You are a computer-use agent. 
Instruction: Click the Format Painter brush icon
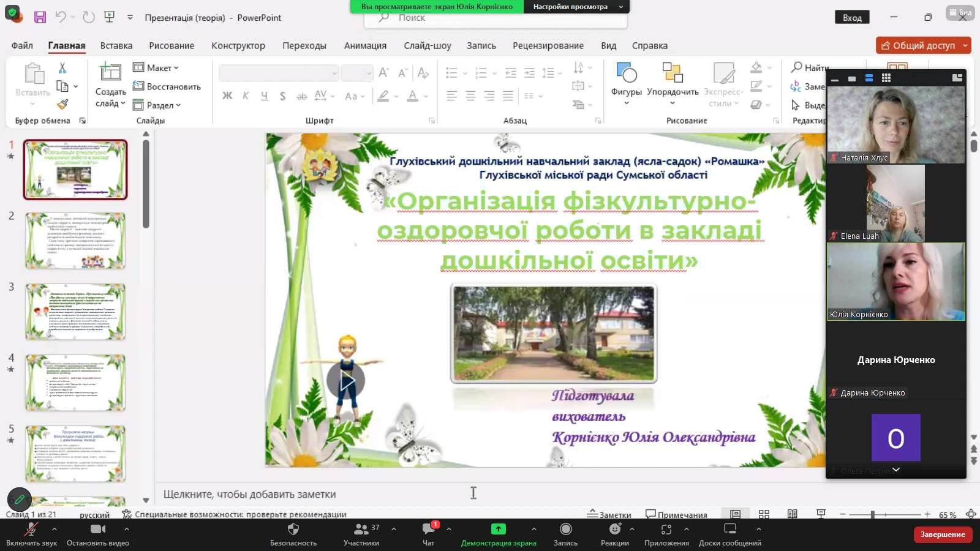tap(62, 105)
